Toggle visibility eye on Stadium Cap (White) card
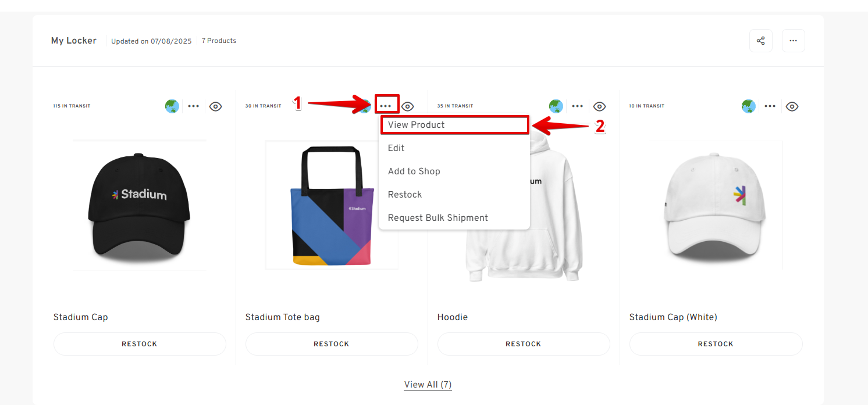Screen dimensions: 868x405 (x=792, y=106)
